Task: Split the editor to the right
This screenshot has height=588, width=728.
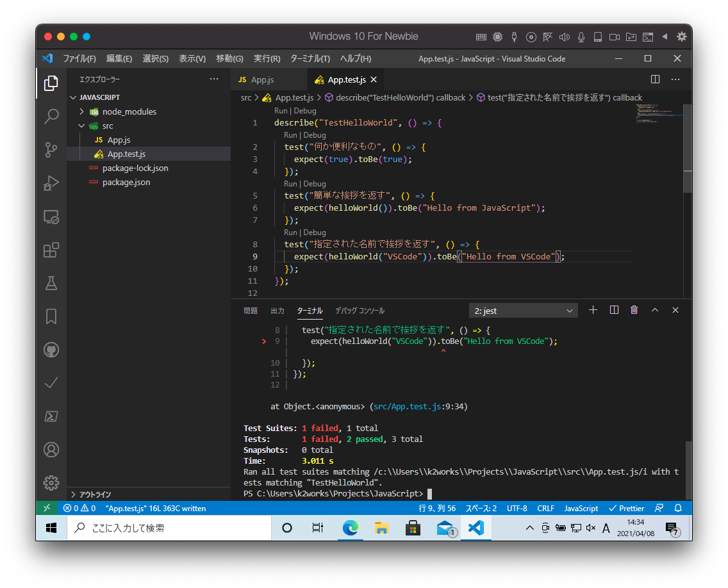Action: 655,79
